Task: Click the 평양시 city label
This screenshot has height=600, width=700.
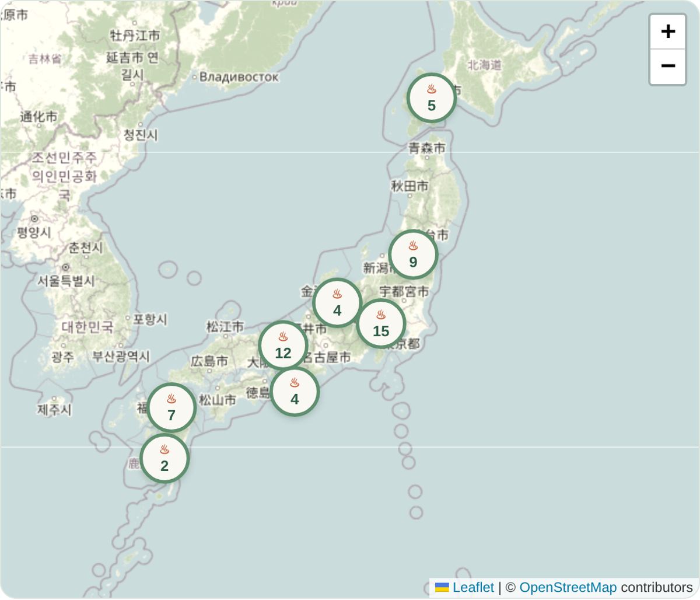Action: 34,232
